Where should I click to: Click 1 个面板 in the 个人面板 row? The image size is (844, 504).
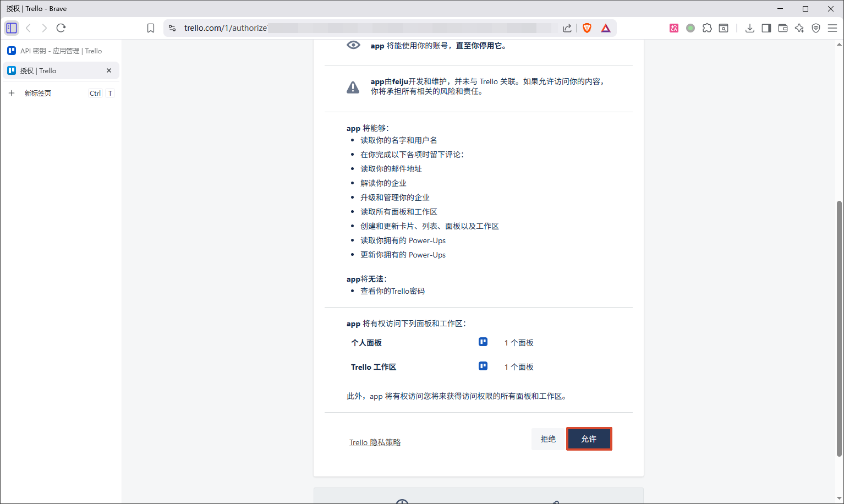tap(519, 343)
